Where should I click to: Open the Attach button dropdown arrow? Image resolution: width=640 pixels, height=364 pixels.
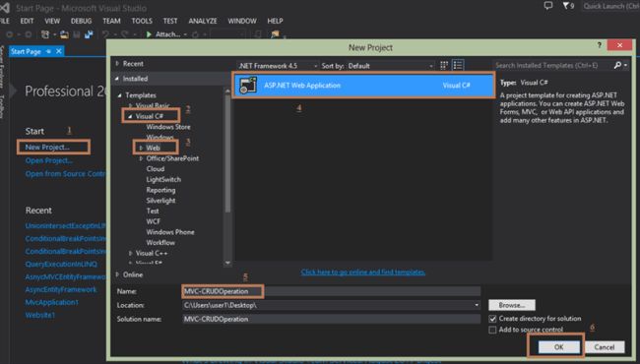pyautogui.click(x=185, y=34)
